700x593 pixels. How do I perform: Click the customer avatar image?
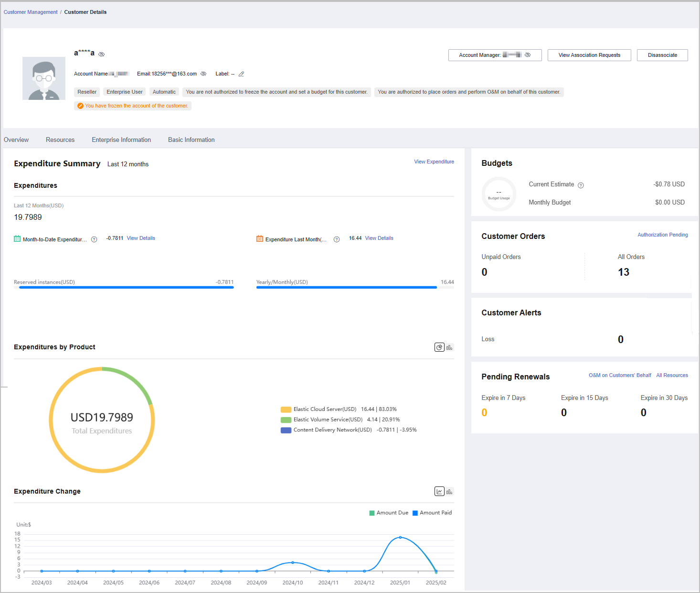point(44,78)
